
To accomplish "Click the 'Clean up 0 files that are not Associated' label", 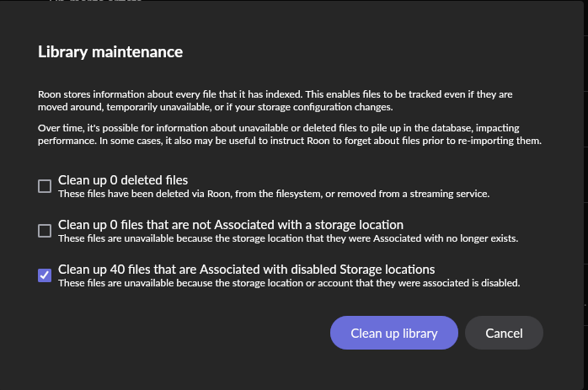I will (x=231, y=225).
